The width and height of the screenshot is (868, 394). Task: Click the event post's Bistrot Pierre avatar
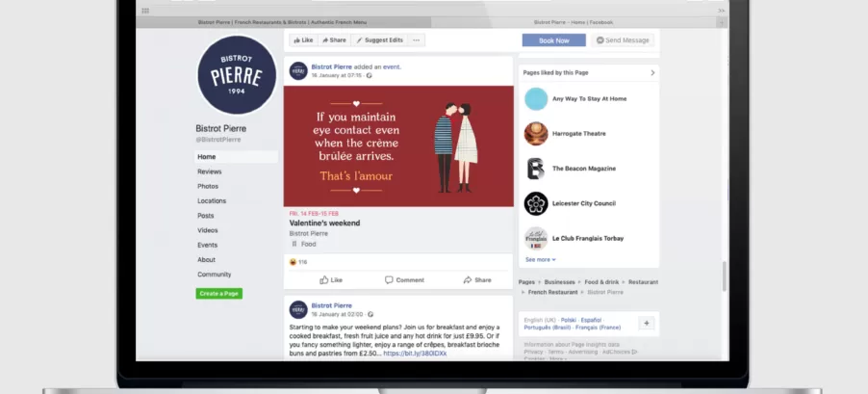click(298, 71)
